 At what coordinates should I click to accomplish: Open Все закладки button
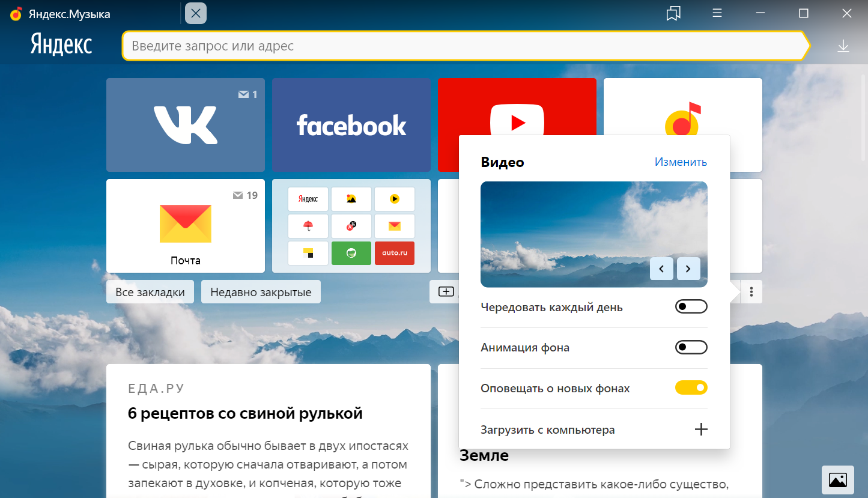click(150, 292)
